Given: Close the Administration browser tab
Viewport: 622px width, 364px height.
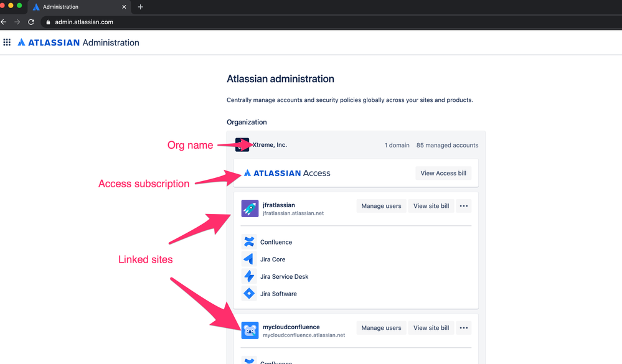Looking at the screenshot, I should (124, 7).
